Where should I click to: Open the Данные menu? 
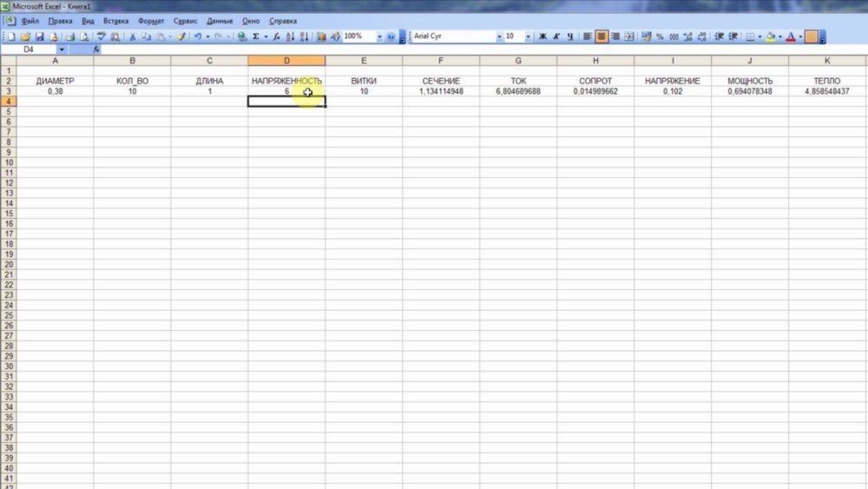point(220,21)
